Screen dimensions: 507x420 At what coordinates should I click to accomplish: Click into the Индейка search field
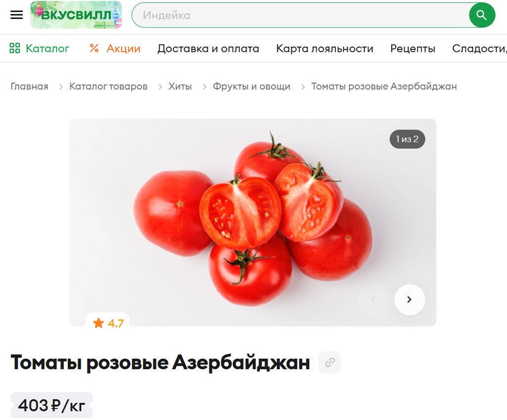click(x=301, y=15)
